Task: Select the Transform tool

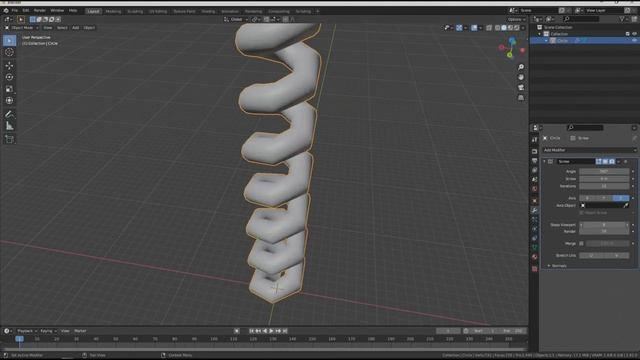Action: 9,100
